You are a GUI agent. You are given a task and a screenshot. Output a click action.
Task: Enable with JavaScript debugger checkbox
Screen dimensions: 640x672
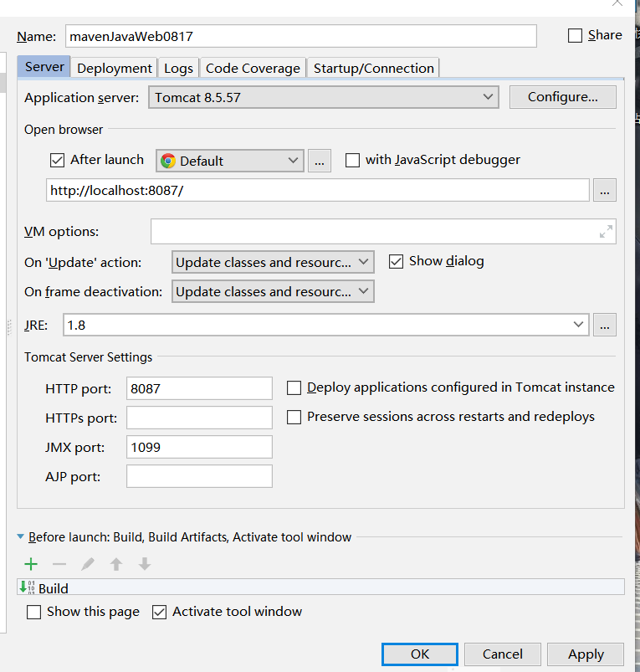[352, 160]
